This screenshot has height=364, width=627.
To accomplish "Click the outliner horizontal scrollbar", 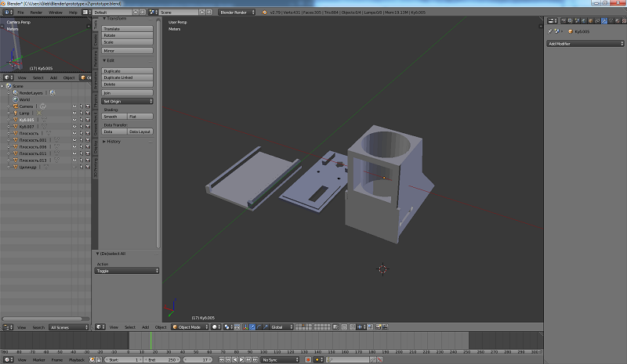I will tap(42, 319).
